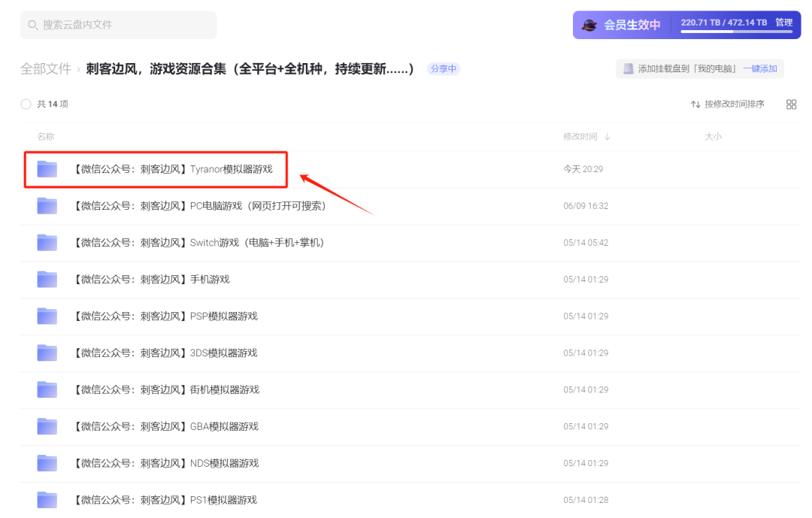The width and height of the screenshot is (812, 518).
Task: Open the Tyranor模拟器游戏 folder icon
Action: pyautogui.click(x=47, y=169)
